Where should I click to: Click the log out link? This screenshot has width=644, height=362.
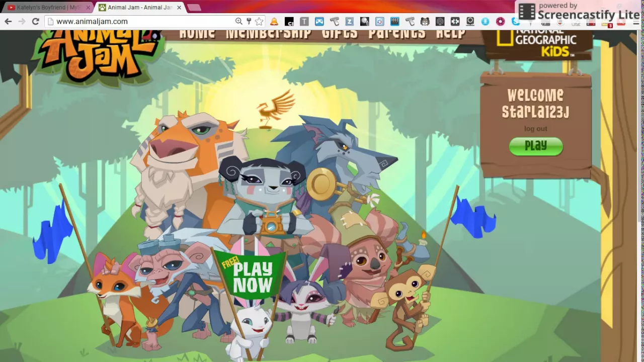[535, 129]
